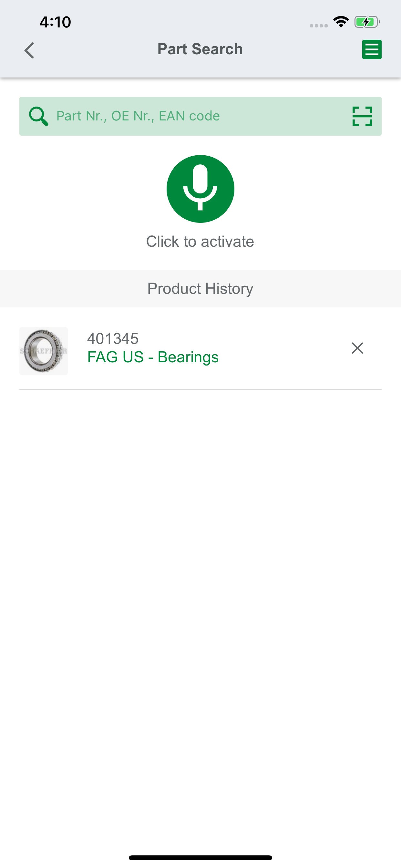Tap the home indicator bar
This screenshot has height=868, width=401.
pos(200,858)
